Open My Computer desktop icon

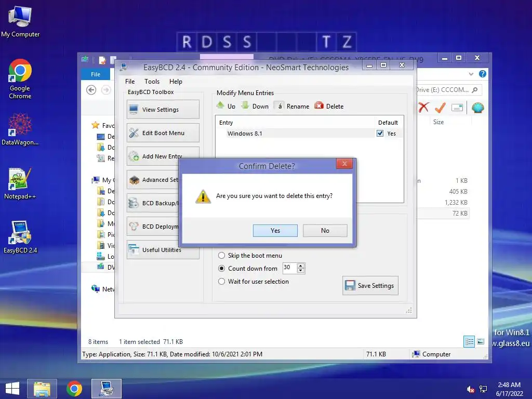coord(20,22)
